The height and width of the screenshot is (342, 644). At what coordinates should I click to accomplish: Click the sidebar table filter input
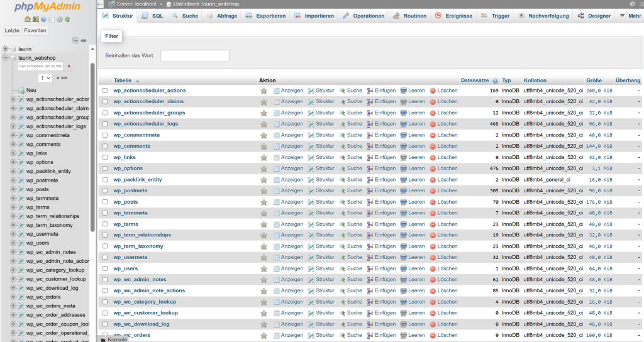tap(40, 66)
